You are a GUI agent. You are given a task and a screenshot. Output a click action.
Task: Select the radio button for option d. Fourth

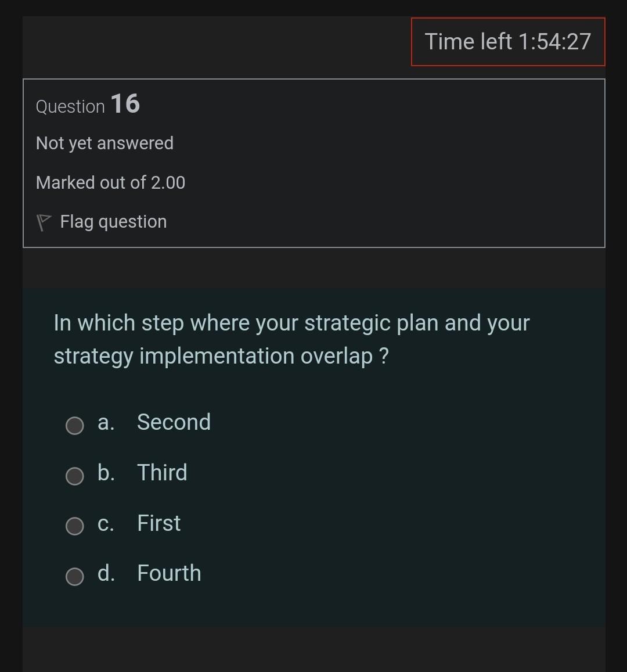click(x=74, y=577)
